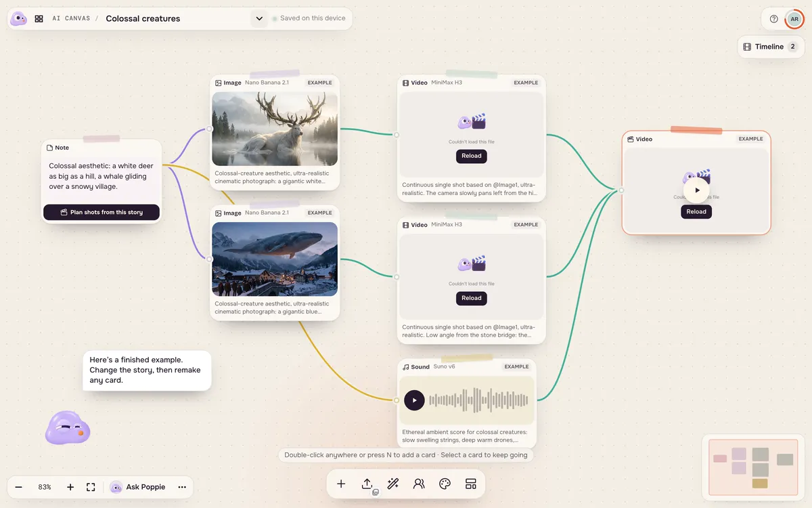Select the magic wand tool
Viewport: 812px width, 508px height.
[393, 484]
